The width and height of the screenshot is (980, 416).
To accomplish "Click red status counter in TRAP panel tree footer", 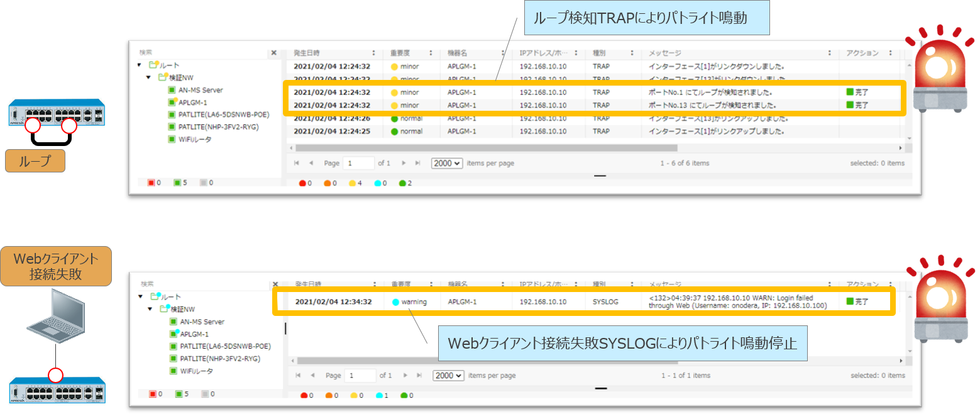I will click(x=154, y=183).
